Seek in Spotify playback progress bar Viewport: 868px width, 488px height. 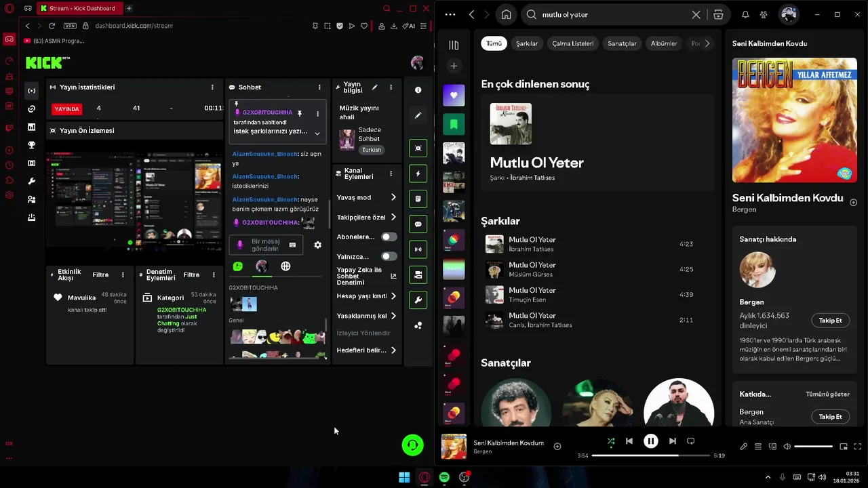[651, 455]
